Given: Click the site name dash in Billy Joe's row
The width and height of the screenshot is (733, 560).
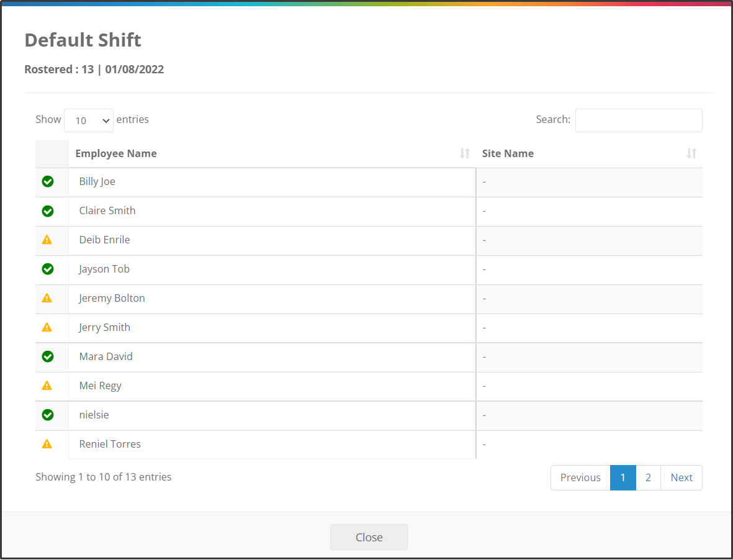Looking at the screenshot, I should 484,182.
